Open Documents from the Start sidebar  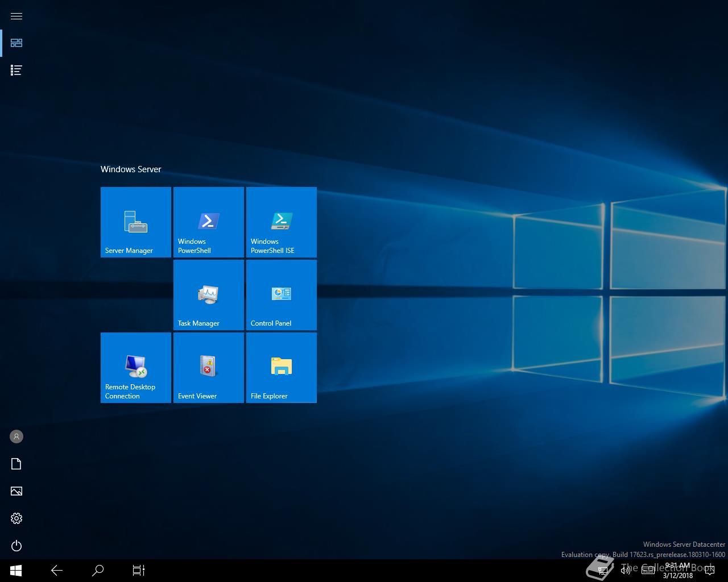tap(16, 464)
